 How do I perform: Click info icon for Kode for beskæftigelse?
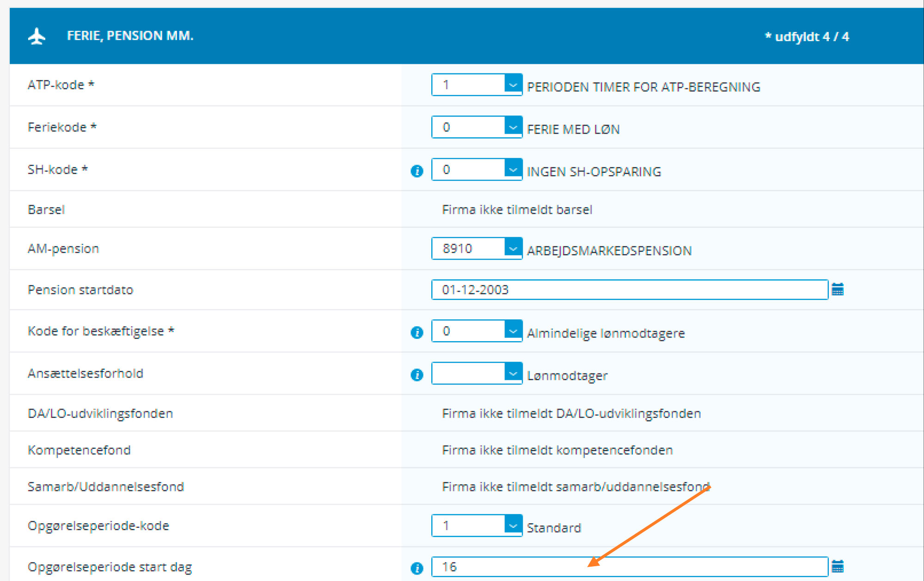(416, 332)
